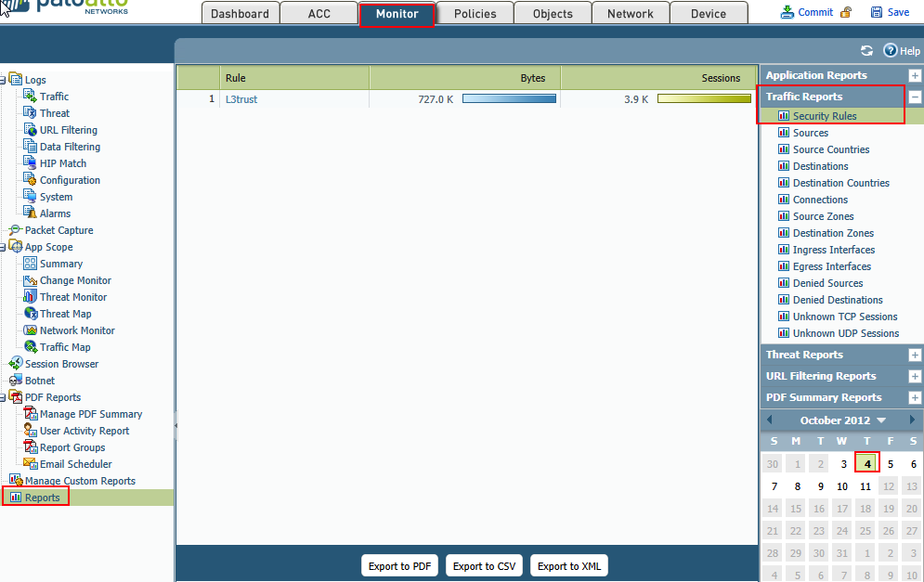Screen dimensions: 924x582
Task: Click the Data Filtering log icon
Action: click(30, 146)
